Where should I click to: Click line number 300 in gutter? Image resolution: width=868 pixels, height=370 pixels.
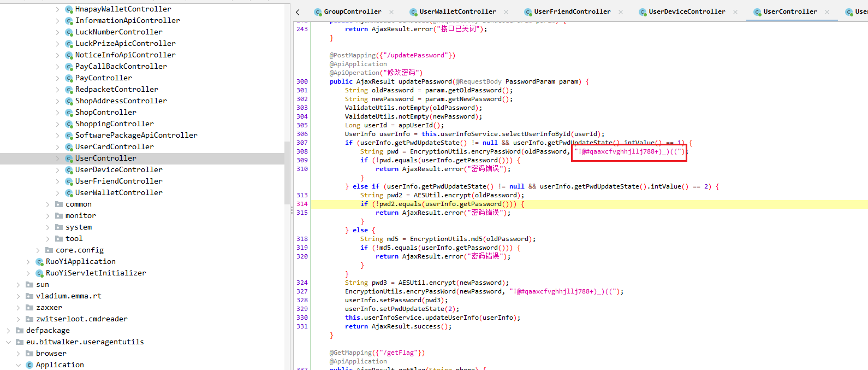[302, 81]
